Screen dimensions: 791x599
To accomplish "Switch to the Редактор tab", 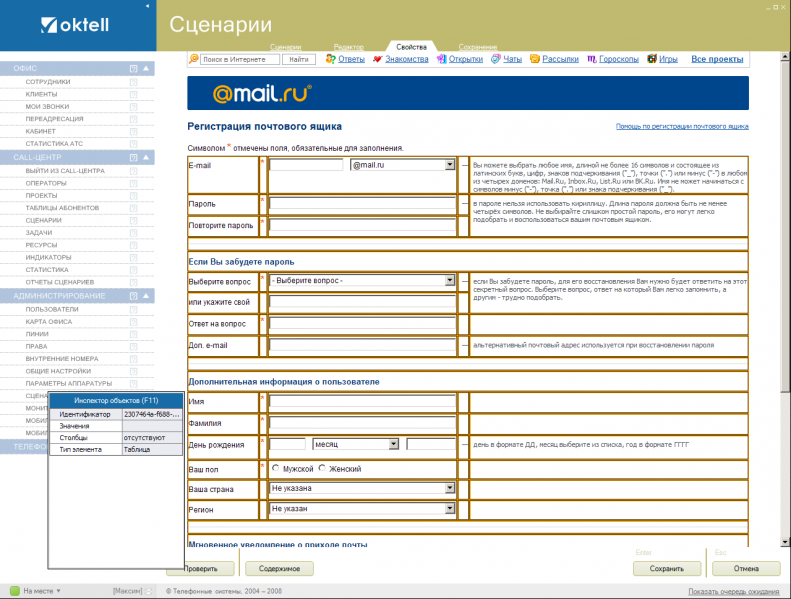I will coord(349,47).
